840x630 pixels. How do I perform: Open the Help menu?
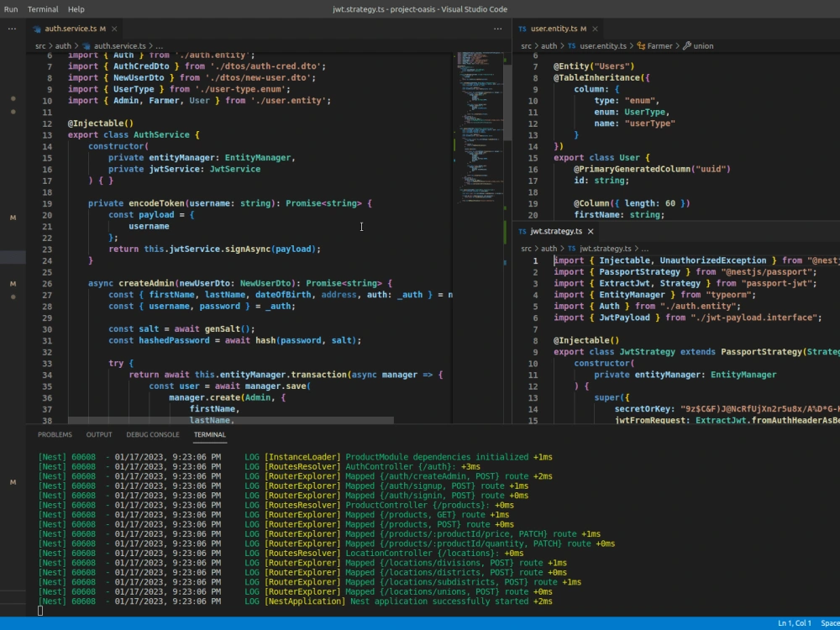[x=76, y=9]
